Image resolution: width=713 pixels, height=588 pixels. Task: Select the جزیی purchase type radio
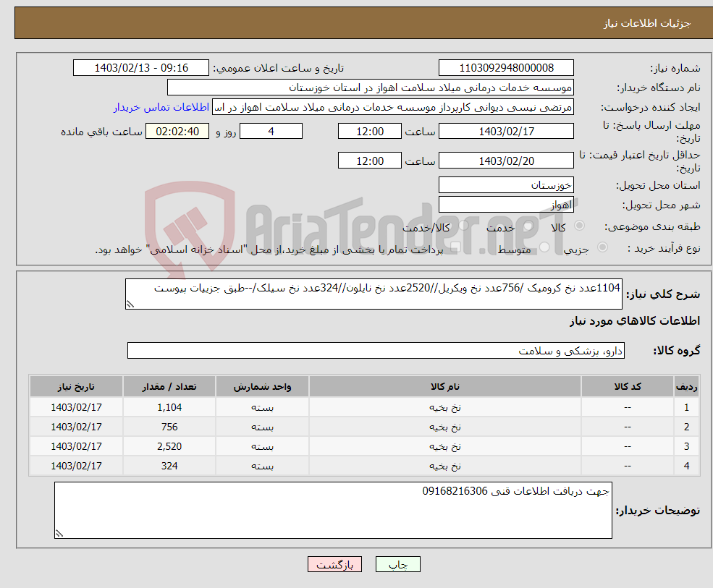tap(602, 247)
